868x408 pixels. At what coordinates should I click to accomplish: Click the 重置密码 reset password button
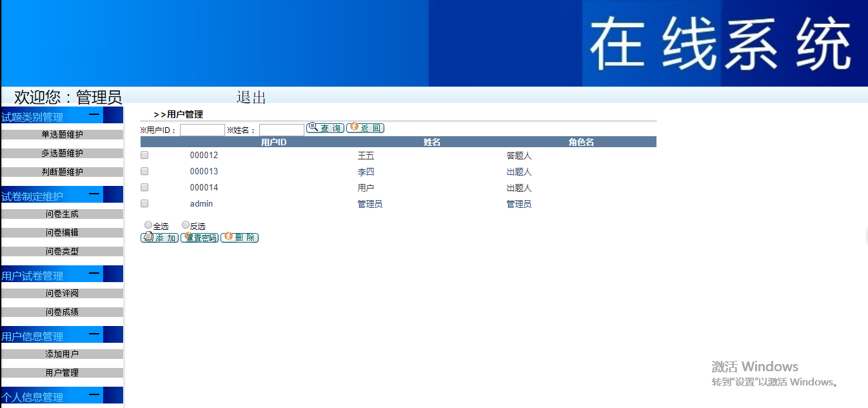200,238
